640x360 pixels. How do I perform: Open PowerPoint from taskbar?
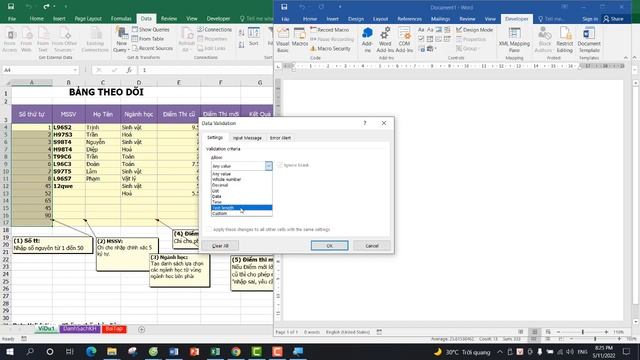[x=194, y=351]
